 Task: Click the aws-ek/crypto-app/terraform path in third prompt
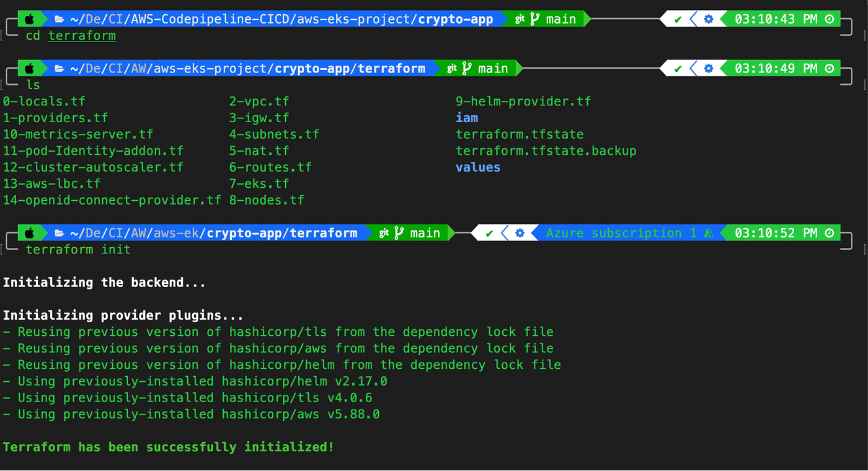click(213, 234)
